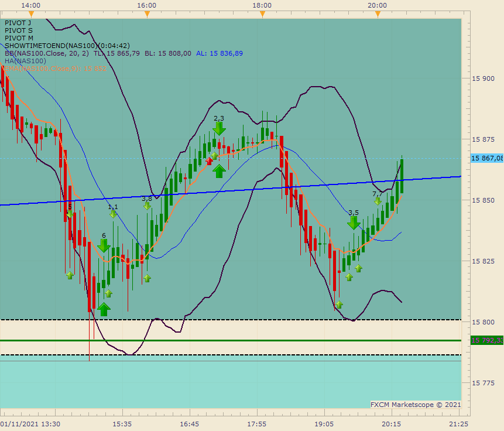Click the red up arrow signal
The height and width of the screenshot is (431, 504).
click(x=209, y=161)
